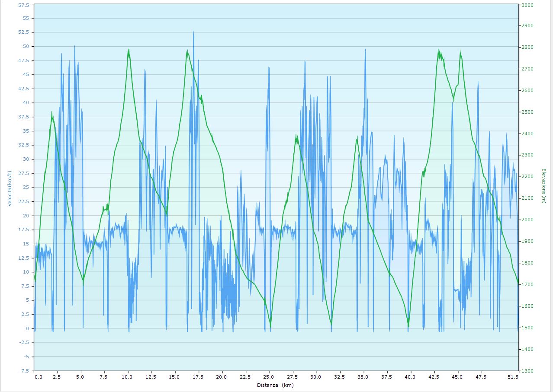The height and width of the screenshot is (392, 553).
Task: Click the 12.5 label on the distance axis
Action: coord(151,377)
